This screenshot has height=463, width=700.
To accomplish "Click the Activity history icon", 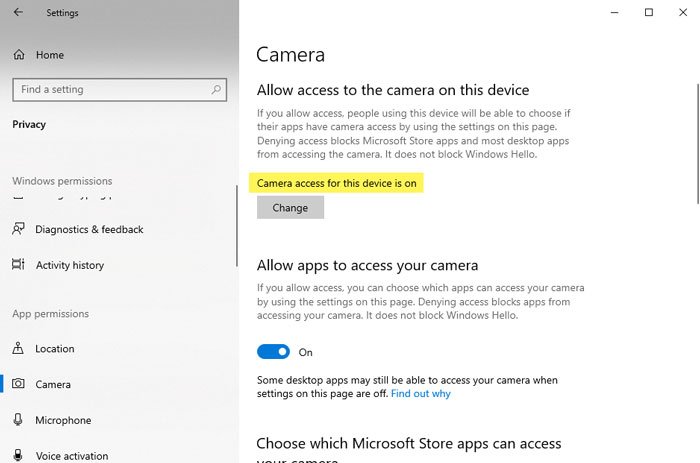I will click(18, 265).
